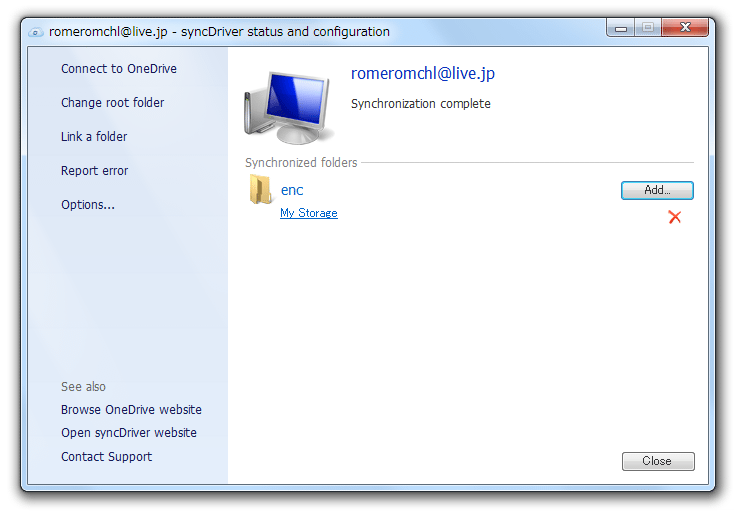Click the syncDriver cloud icon in title bar
This screenshot has height=515, width=737.
pos(36,32)
